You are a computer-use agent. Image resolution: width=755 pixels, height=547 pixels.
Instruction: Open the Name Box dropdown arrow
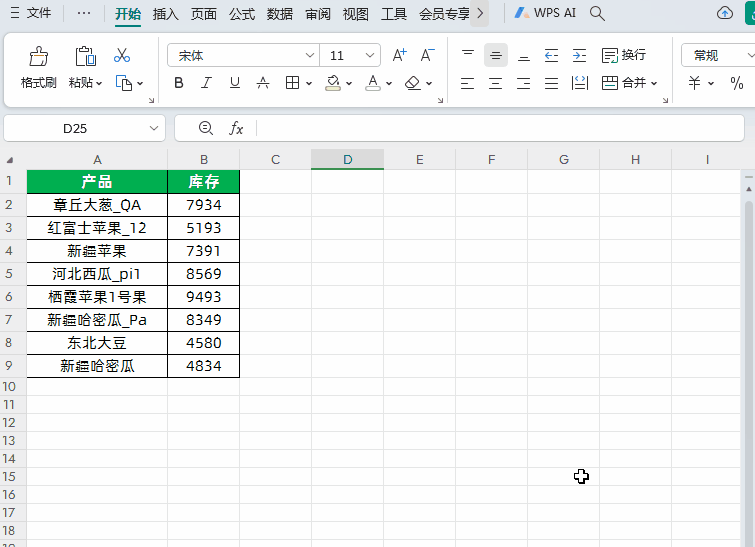(x=154, y=128)
